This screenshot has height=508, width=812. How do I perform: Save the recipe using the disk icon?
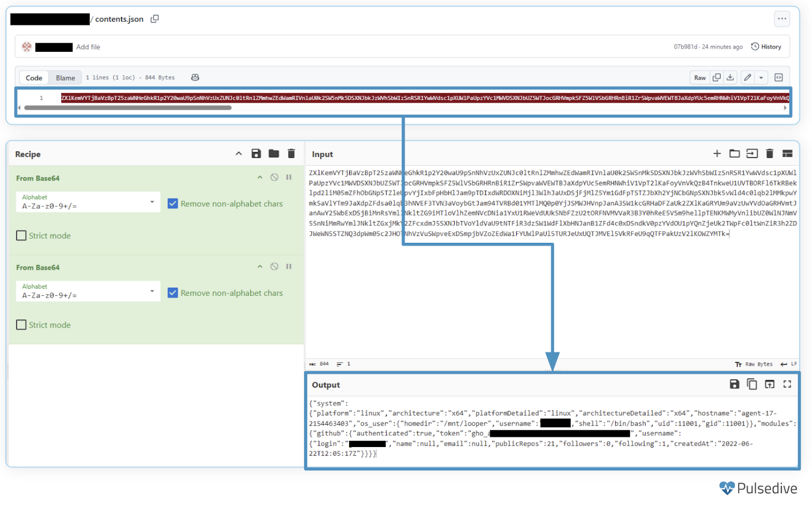256,154
